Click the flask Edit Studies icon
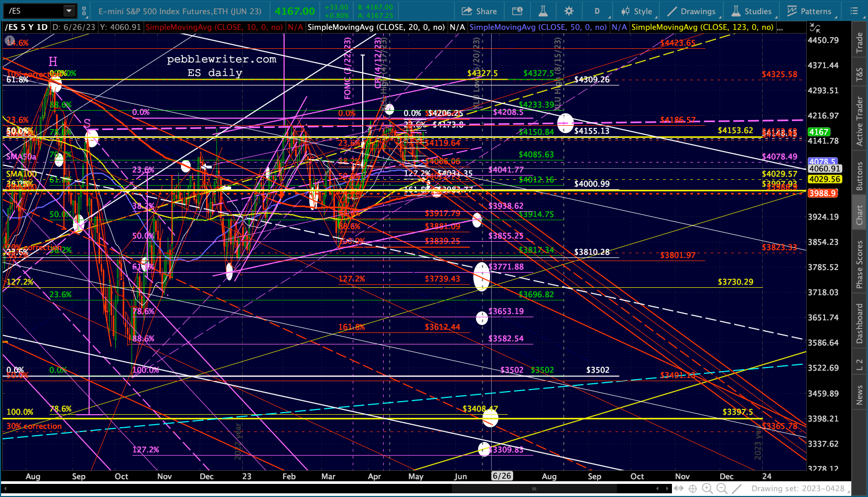 (x=543, y=11)
